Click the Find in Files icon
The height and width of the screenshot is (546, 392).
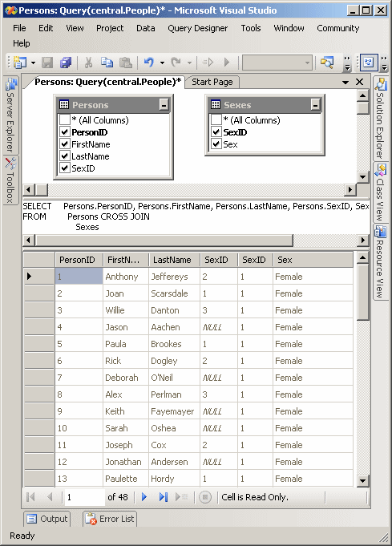point(327,63)
